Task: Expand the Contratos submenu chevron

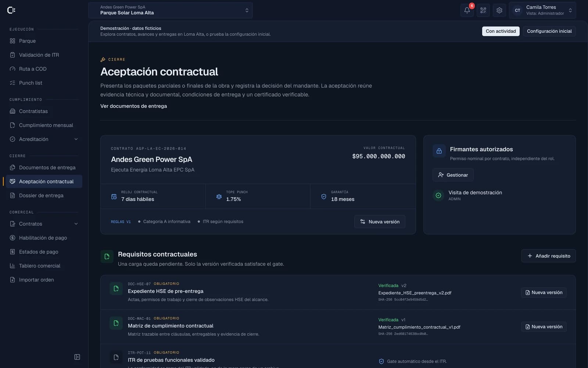Action: 76,224
